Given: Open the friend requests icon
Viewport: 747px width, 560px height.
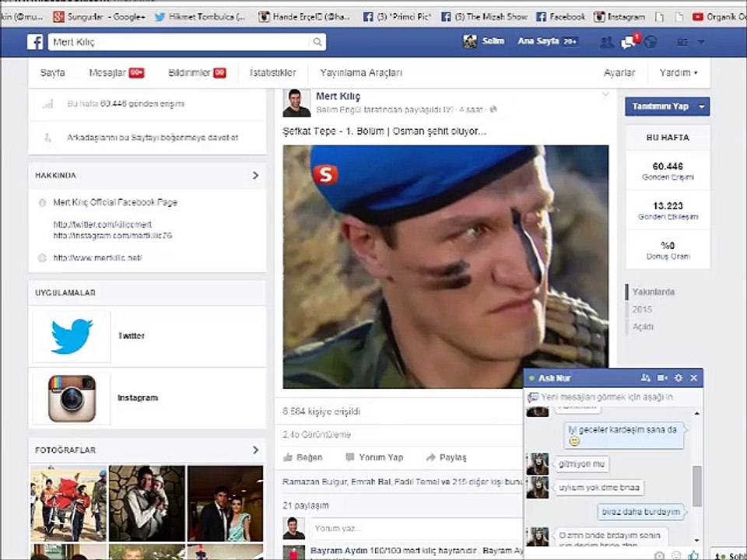Looking at the screenshot, I should [606, 42].
